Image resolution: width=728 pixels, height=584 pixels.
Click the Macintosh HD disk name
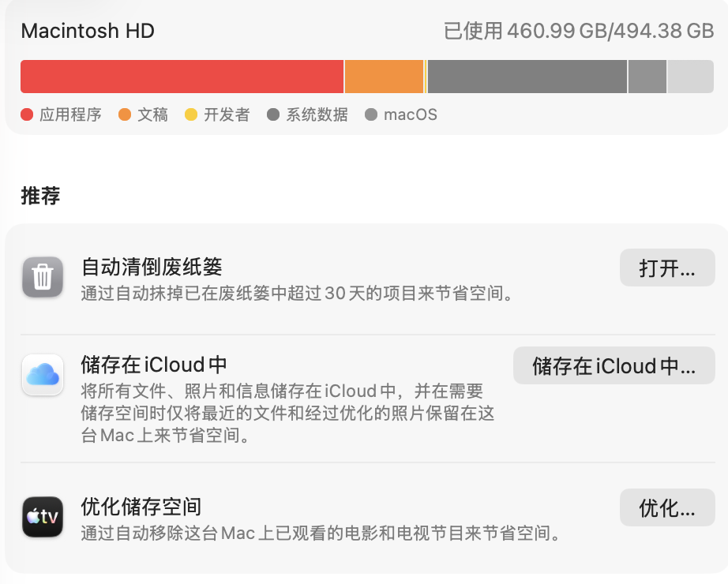[88, 31]
